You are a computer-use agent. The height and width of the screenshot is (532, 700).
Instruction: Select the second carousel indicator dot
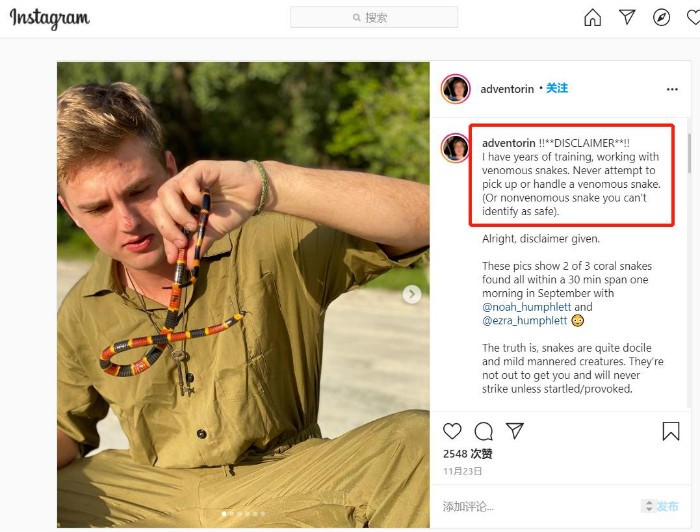tap(231, 514)
